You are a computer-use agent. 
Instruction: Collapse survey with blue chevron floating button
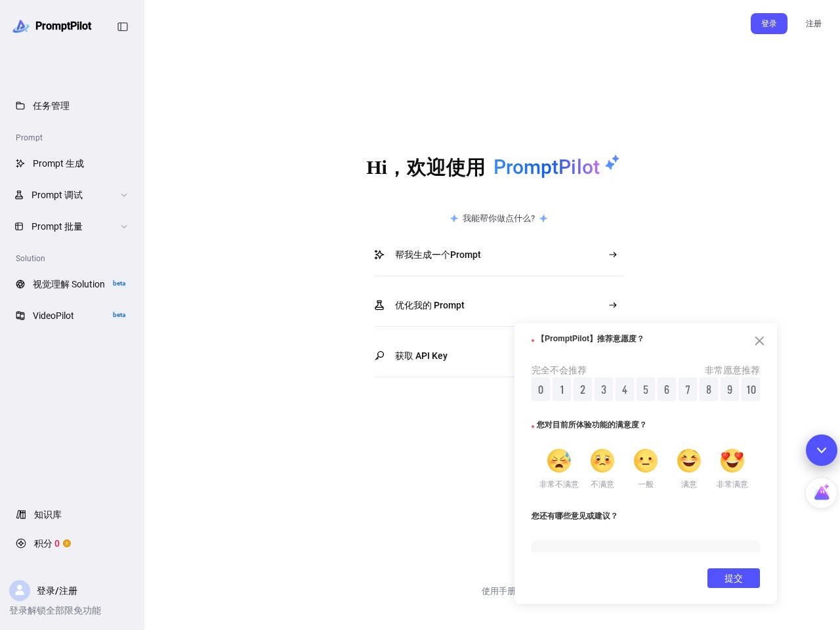pyautogui.click(x=822, y=450)
